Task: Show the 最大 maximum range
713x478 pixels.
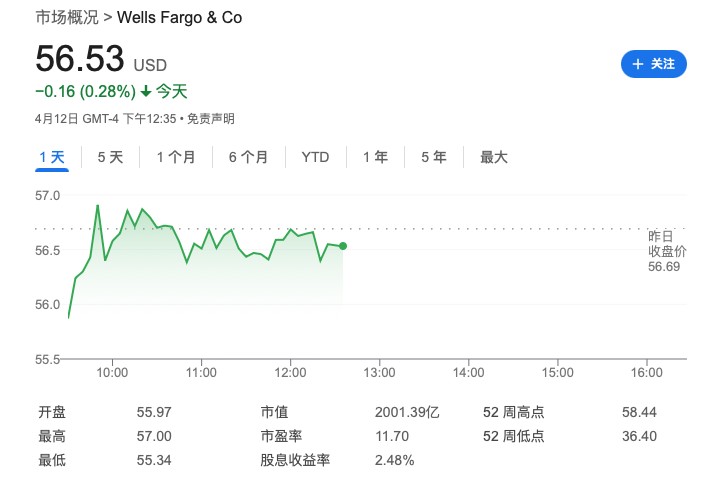Action: click(x=493, y=157)
